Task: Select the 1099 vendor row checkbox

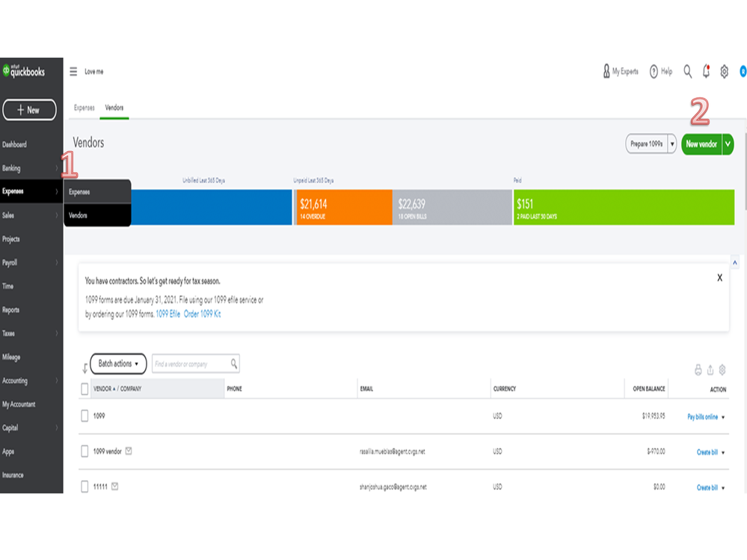Action: tap(84, 452)
